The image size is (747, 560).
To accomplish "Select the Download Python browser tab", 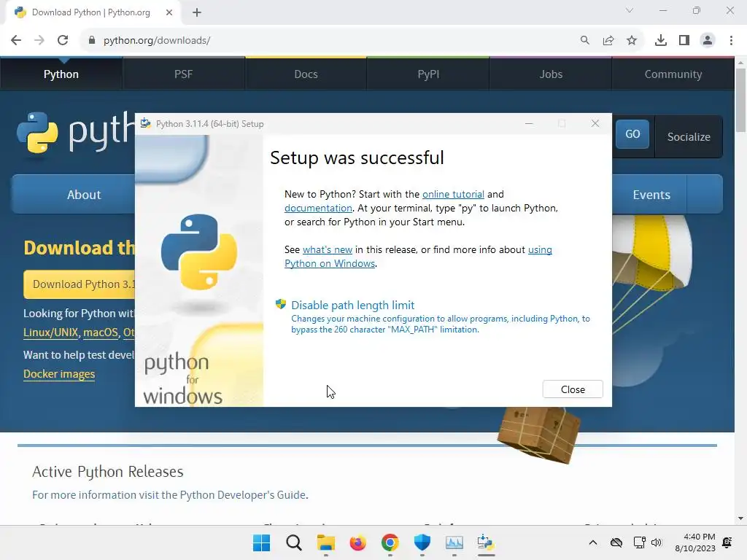I will click(x=93, y=12).
